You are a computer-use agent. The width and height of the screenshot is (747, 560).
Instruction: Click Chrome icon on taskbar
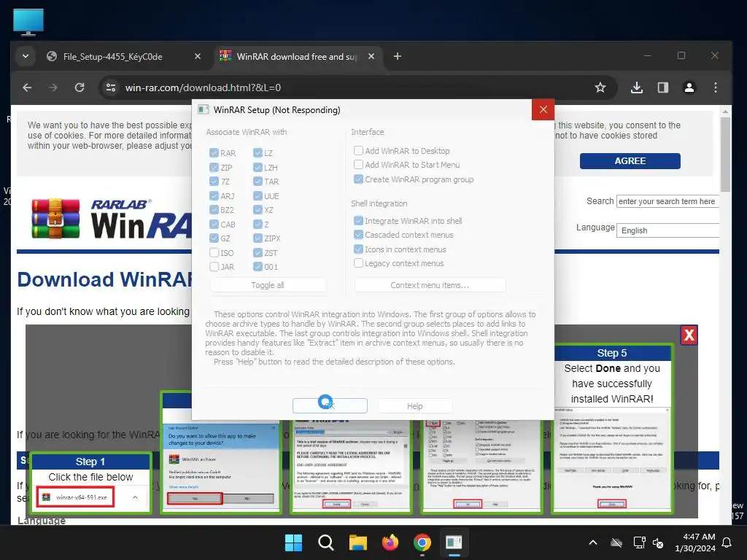tap(422, 542)
